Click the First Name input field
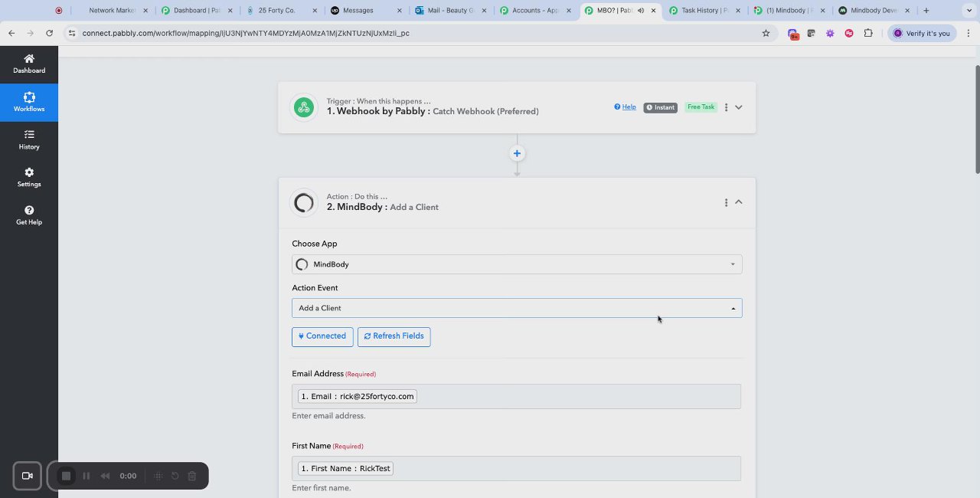980x498 pixels. (x=517, y=468)
